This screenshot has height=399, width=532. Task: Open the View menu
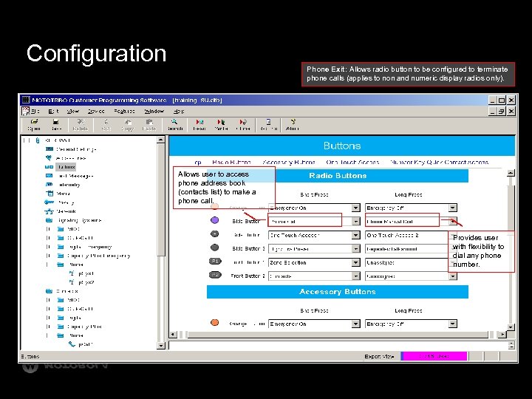coord(73,111)
